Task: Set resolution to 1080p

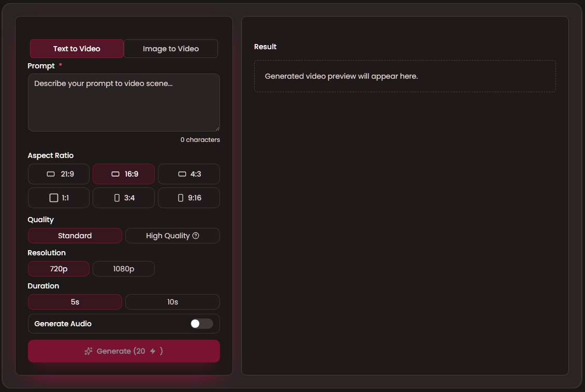Action: click(124, 269)
